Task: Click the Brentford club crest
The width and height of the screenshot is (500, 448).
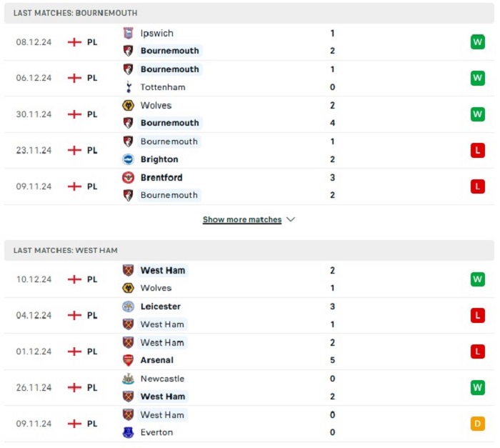Action: (x=128, y=177)
